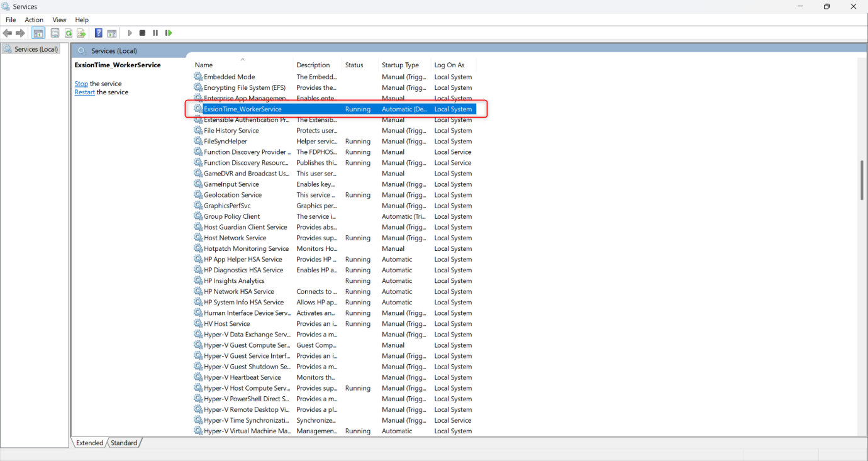Select Extensible Authentication Protocol service row

[x=334, y=119]
